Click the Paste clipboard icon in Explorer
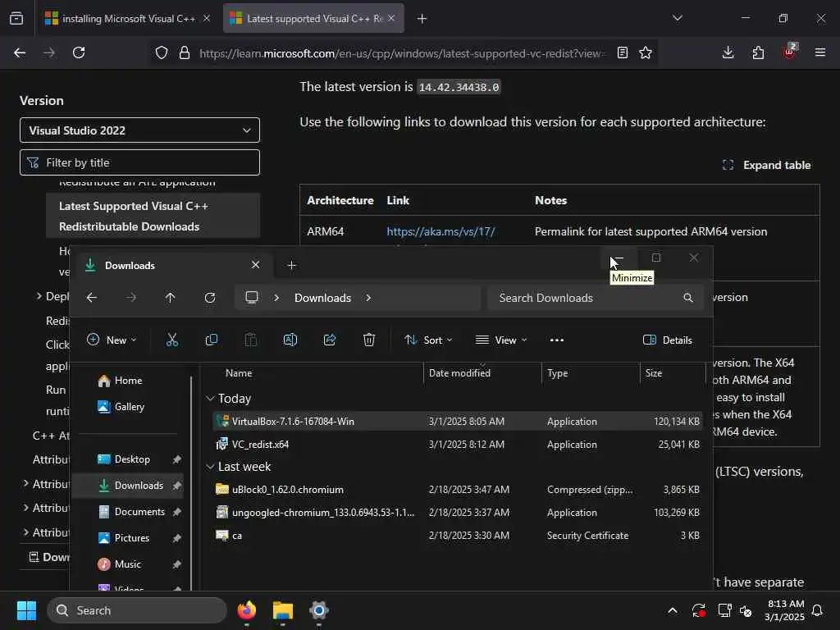840x630 pixels. pyautogui.click(x=251, y=340)
